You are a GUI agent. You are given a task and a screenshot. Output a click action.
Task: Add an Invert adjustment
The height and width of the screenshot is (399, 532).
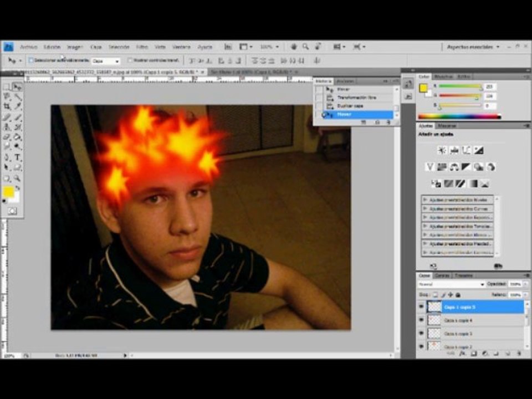pos(436,183)
